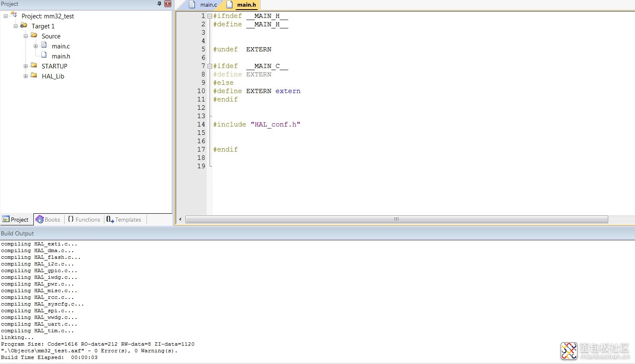Select the HAL_Lib group label
This screenshot has width=635, height=364.
coord(53,76)
